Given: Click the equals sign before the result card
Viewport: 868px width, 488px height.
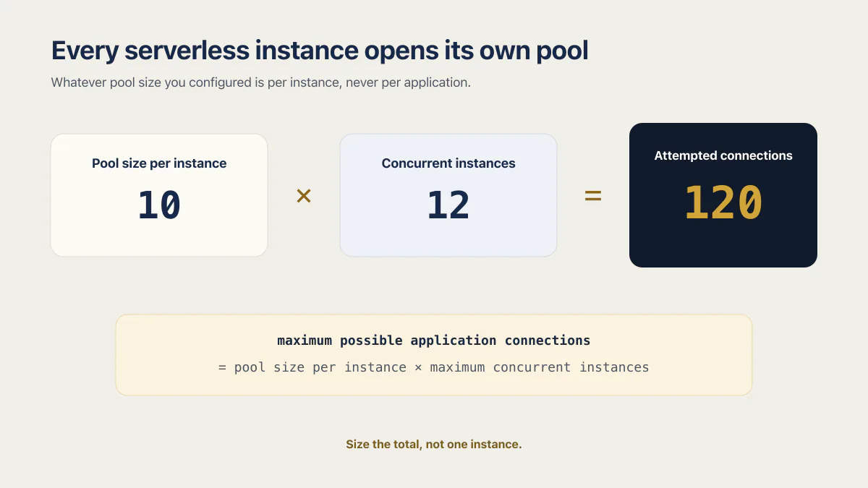Looking at the screenshot, I should click(593, 196).
